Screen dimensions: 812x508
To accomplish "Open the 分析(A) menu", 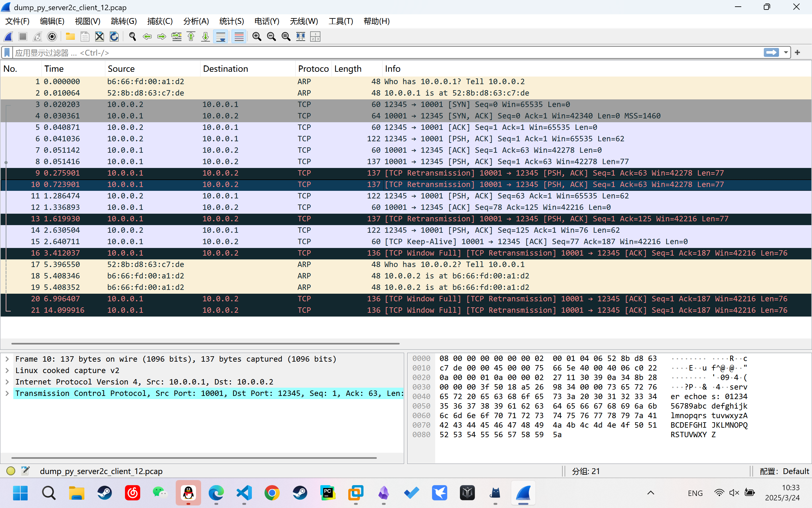I will tap(196, 22).
